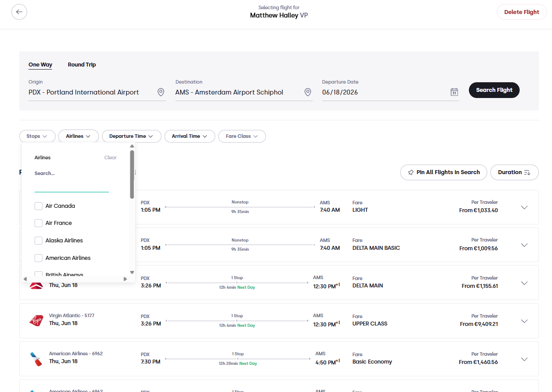Click the Destination airport field
552x392 pixels.
click(x=244, y=92)
